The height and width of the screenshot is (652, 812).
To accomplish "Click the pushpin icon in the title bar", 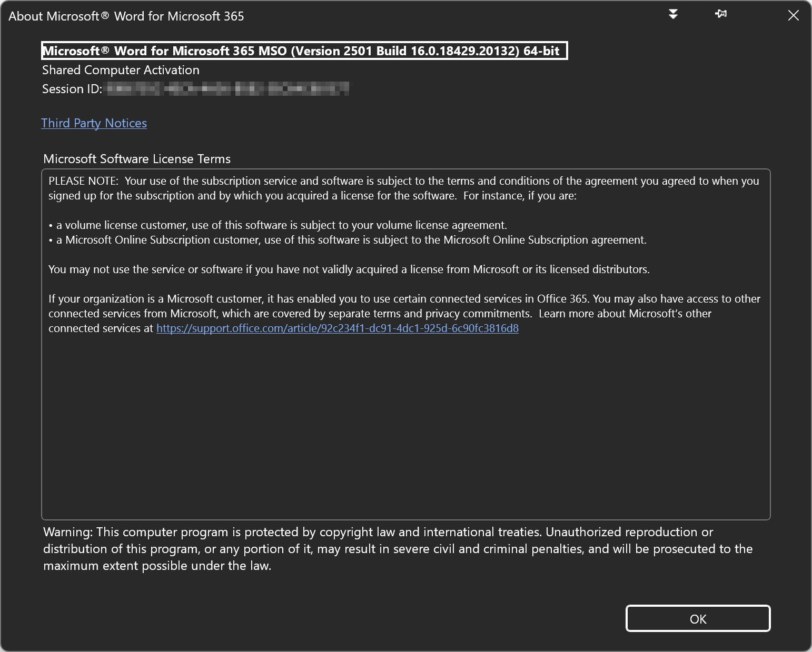I will (x=721, y=14).
